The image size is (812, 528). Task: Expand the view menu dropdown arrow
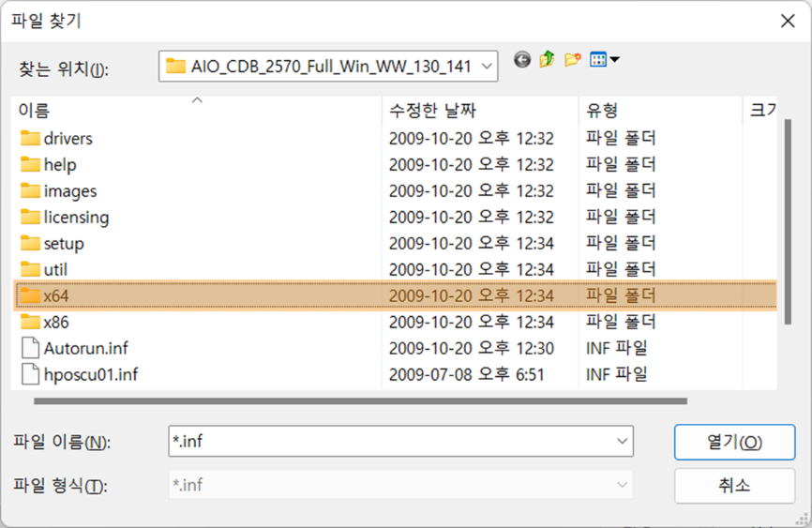click(615, 60)
